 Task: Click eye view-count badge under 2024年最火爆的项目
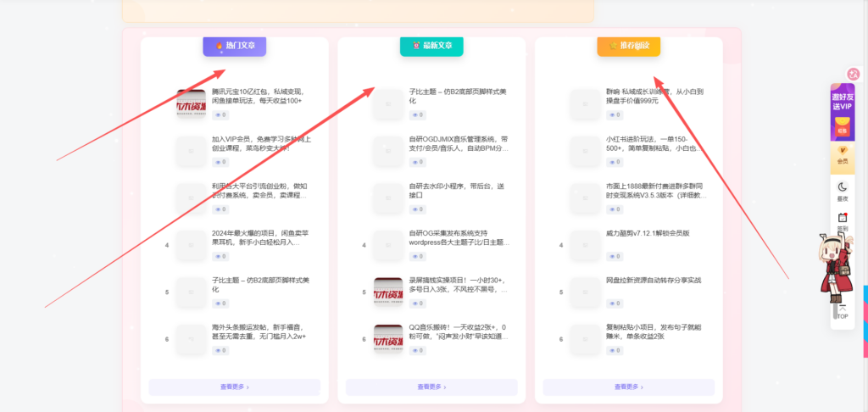click(220, 256)
